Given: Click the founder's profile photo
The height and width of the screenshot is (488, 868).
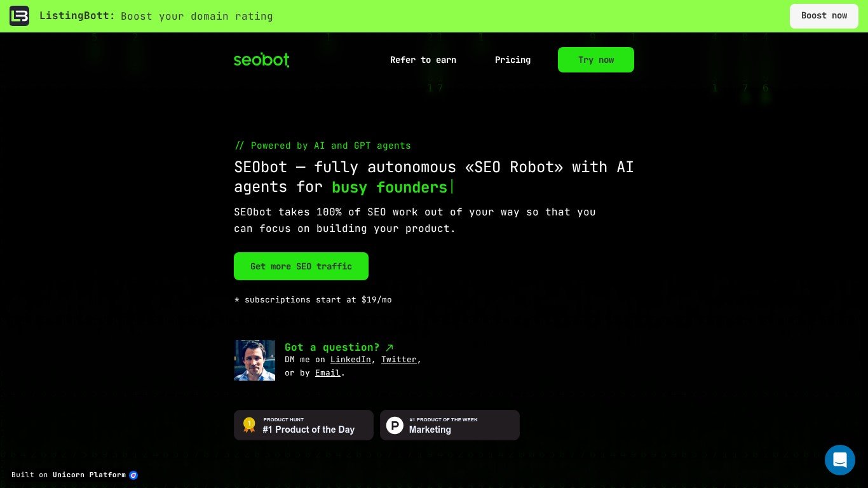Looking at the screenshot, I should (x=255, y=360).
